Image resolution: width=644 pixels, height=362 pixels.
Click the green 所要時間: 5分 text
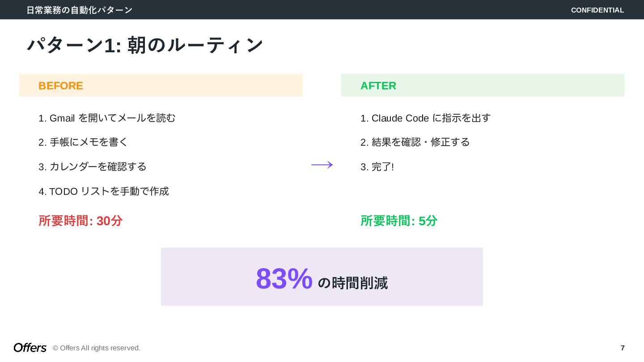(399, 221)
